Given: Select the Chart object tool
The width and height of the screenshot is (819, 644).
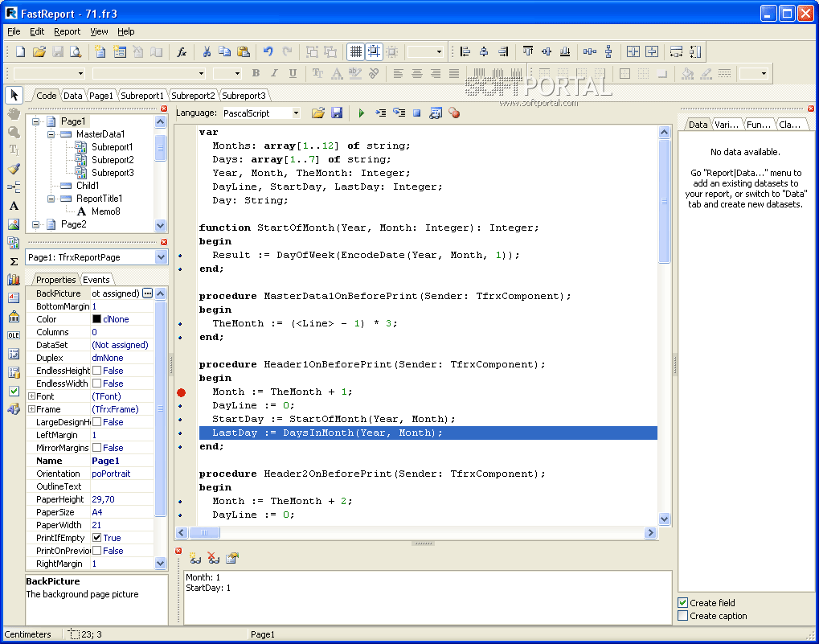Looking at the screenshot, I should coord(14,280).
